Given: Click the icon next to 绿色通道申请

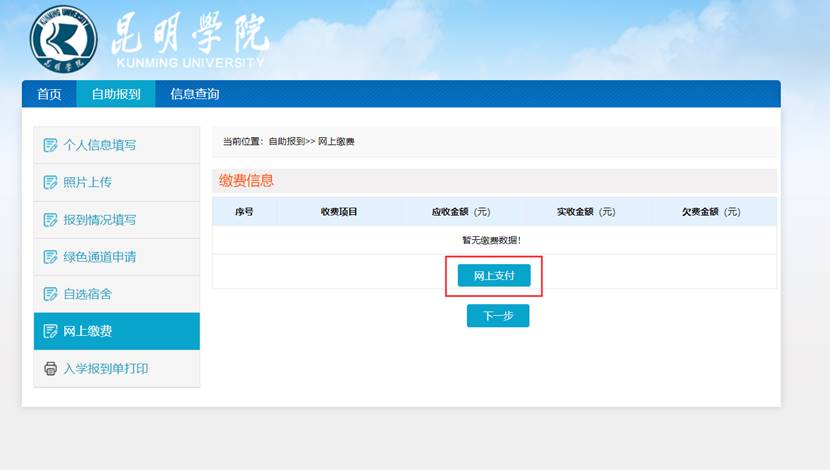Looking at the screenshot, I should 50,257.
